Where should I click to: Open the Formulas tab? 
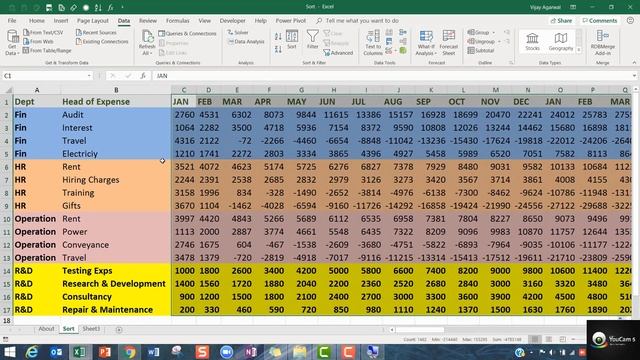tap(177, 20)
